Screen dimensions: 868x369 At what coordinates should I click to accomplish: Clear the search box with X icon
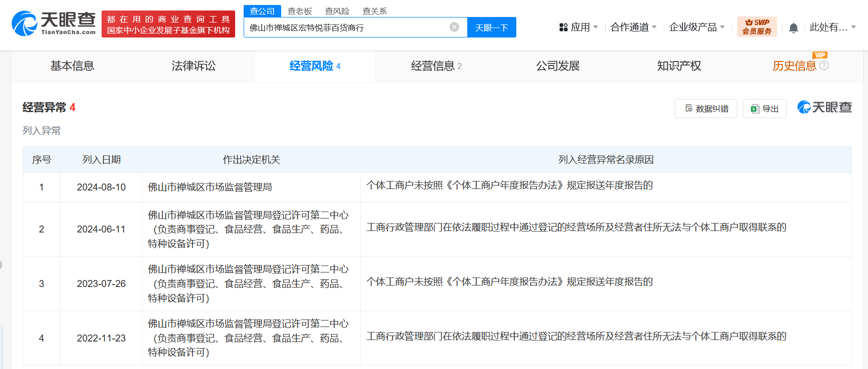pyautogui.click(x=454, y=27)
